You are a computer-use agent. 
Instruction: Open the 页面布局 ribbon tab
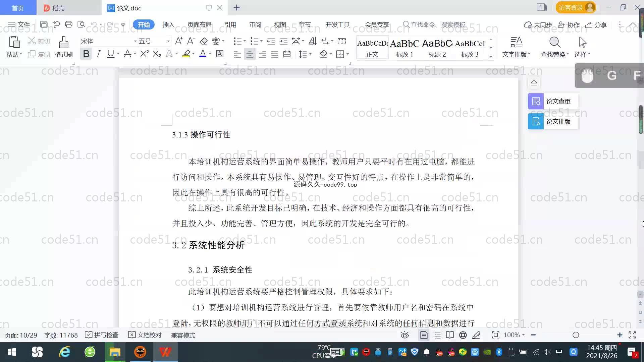(200, 24)
